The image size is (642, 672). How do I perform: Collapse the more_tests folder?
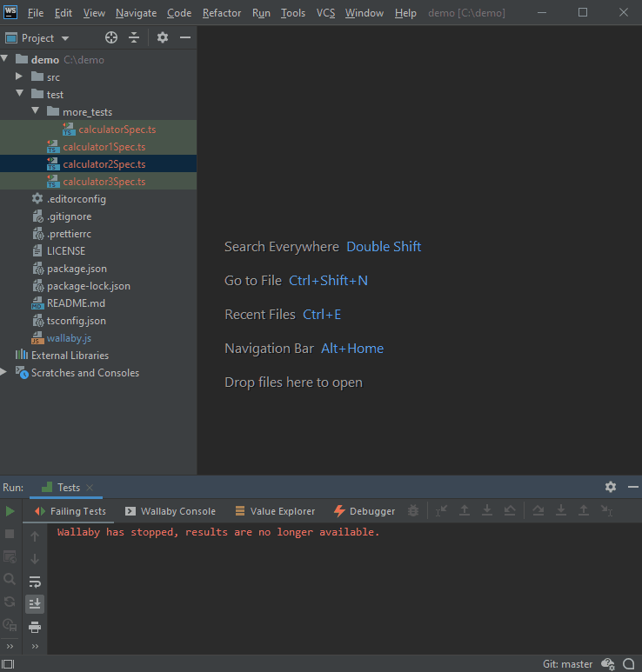click(36, 112)
